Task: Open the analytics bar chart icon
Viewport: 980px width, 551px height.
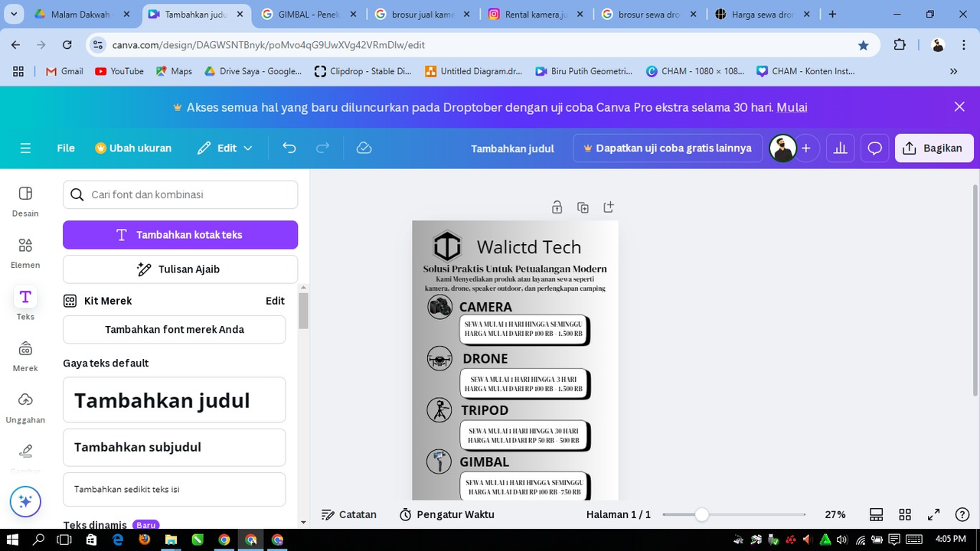Action: click(840, 148)
